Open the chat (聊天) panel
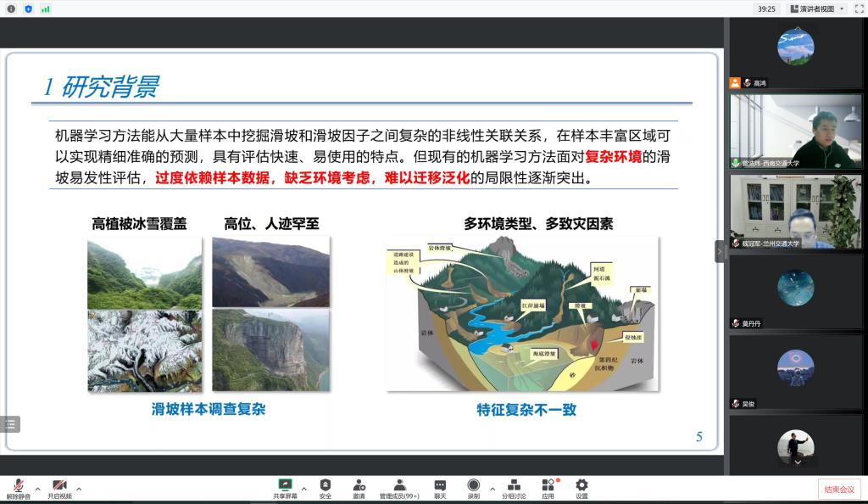The width and height of the screenshot is (868, 504). (x=440, y=488)
